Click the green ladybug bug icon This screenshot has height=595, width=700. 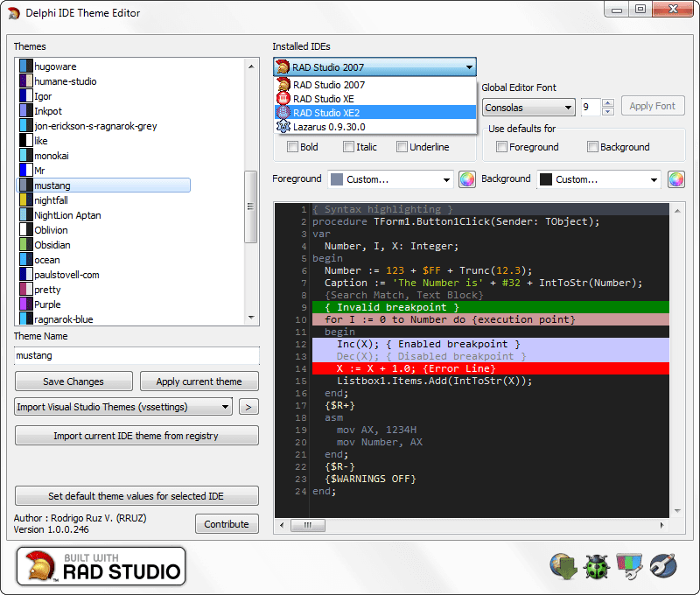click(597, 566)
